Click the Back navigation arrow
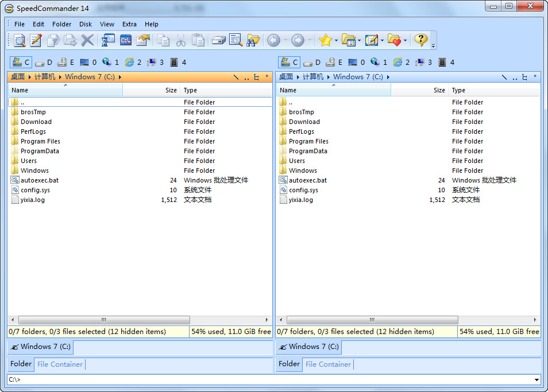The height and width of the screenshot is (392, 548). [x=273, y=40]
